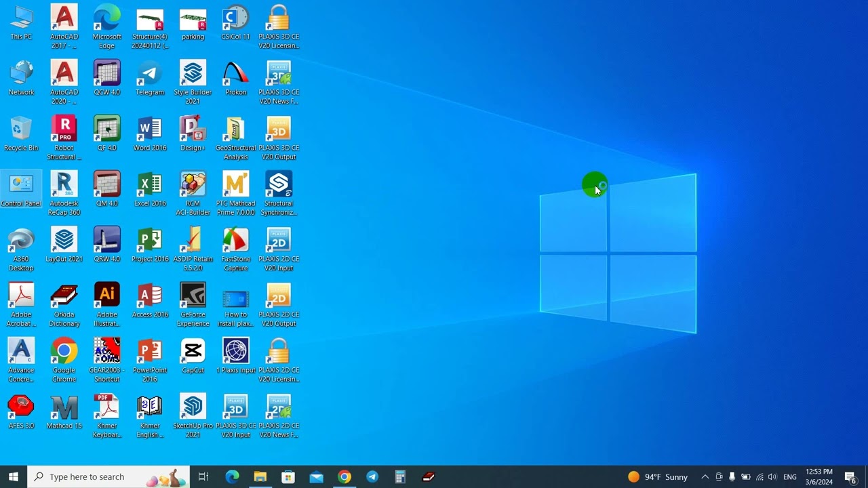Open the Wi-Fi network tray icon

(759, 476)
